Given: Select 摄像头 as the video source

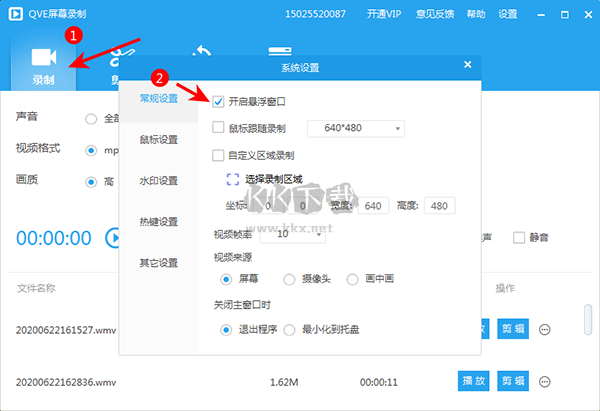Looking at the screenshot, I should click(x=290, y=279).
